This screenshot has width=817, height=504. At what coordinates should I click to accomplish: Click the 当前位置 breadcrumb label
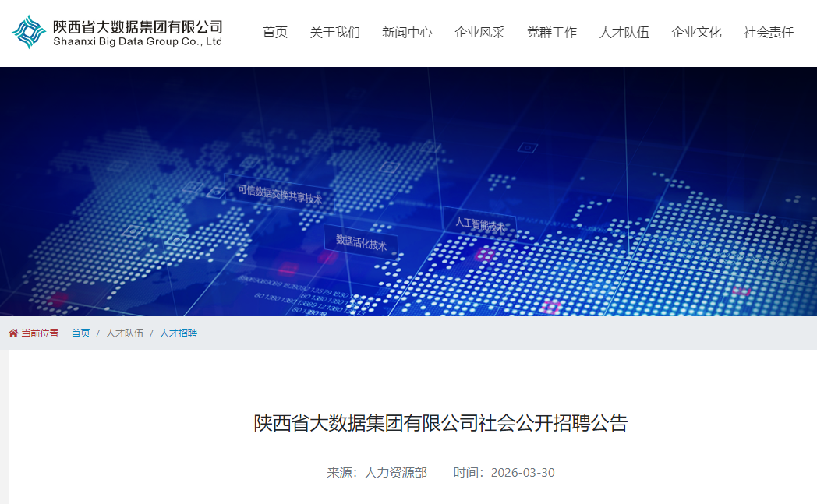tap(40, 333)
